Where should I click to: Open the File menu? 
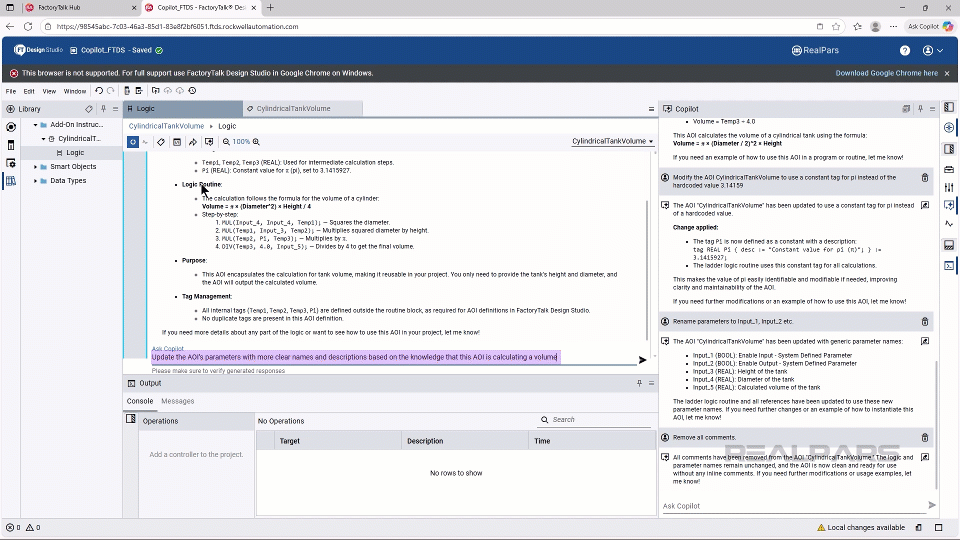click(x=11, y=91)
